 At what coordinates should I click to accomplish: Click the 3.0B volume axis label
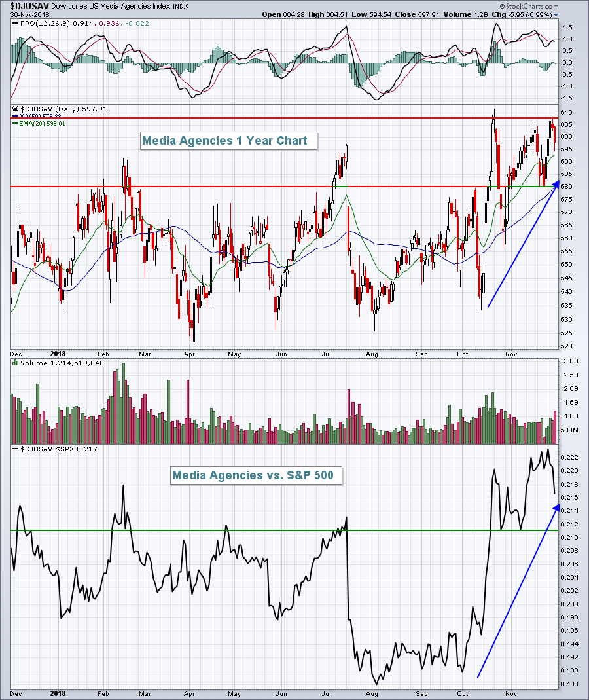coord(571,361)
